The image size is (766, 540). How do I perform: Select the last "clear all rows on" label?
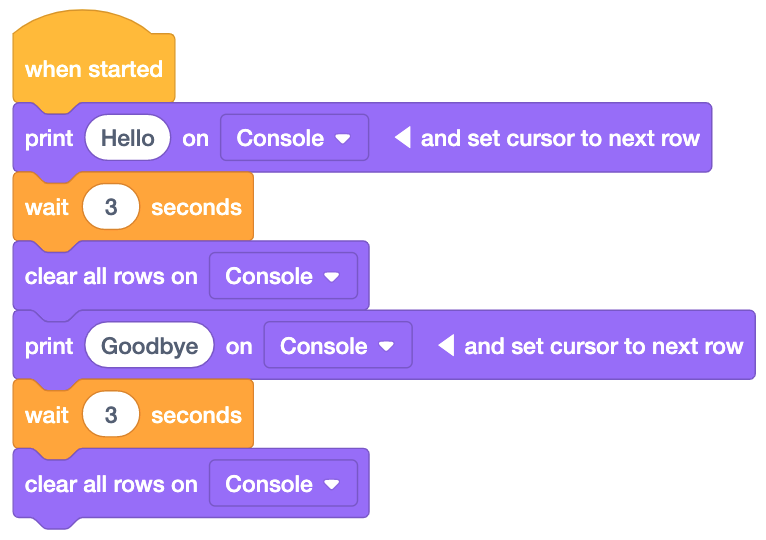tap(111, 484)
